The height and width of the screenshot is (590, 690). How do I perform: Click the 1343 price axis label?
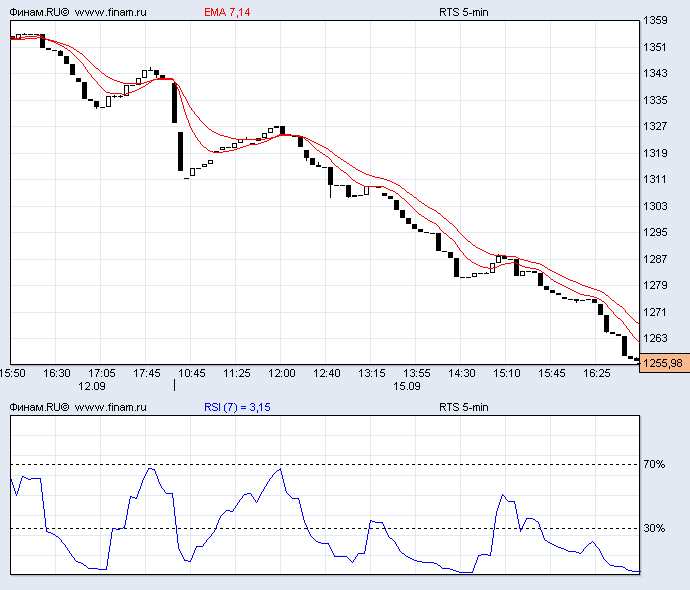655,73
